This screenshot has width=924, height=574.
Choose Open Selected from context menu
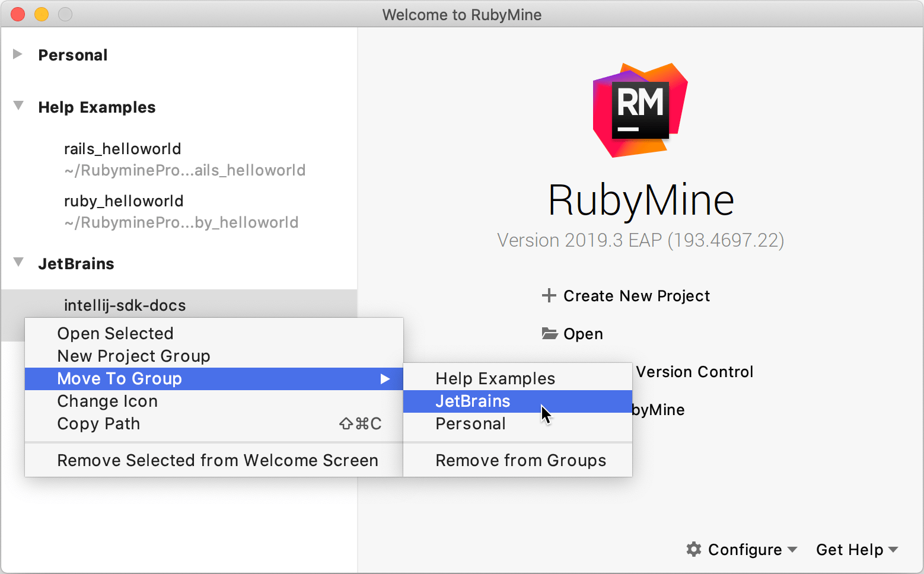(x=214, y=333)
